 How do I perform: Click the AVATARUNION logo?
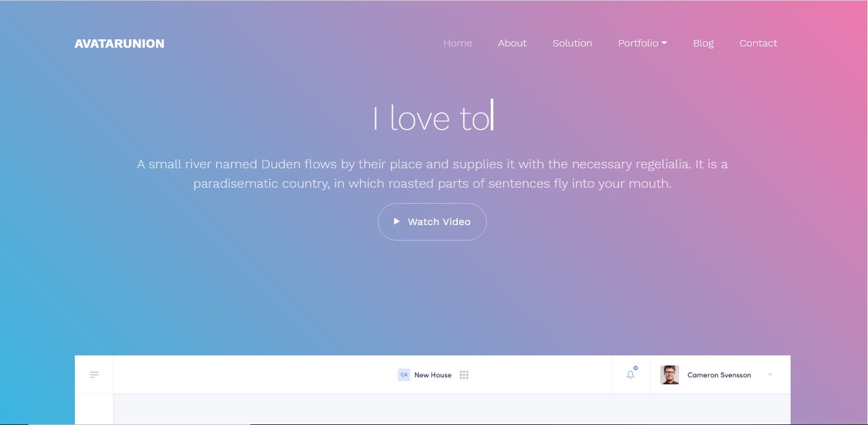(119, 44)
